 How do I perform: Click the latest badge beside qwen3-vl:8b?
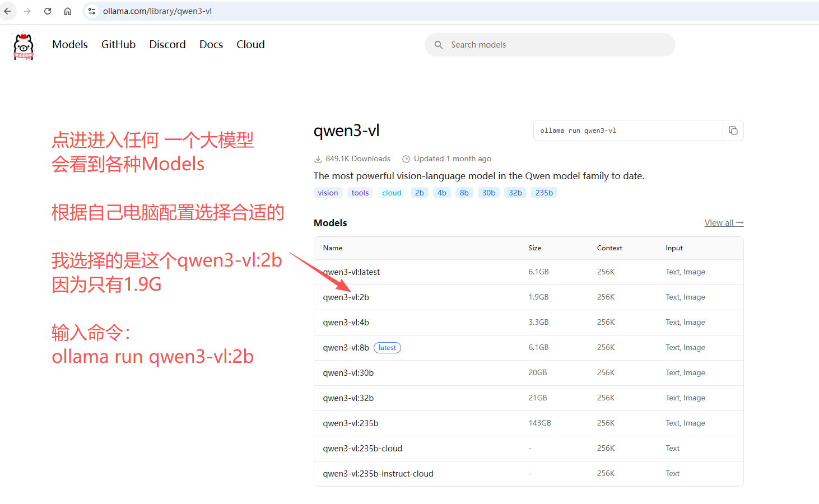point(387,348)
